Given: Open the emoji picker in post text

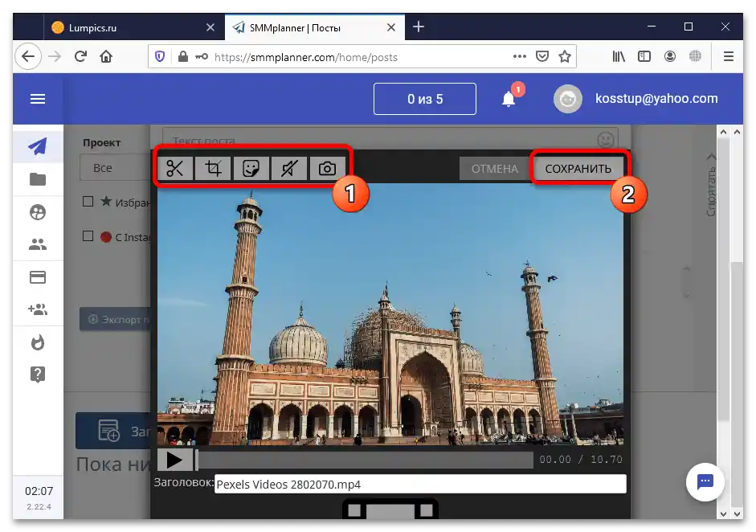Looking at the screenshot, I should pyautogui.click(x=606, y=140).
